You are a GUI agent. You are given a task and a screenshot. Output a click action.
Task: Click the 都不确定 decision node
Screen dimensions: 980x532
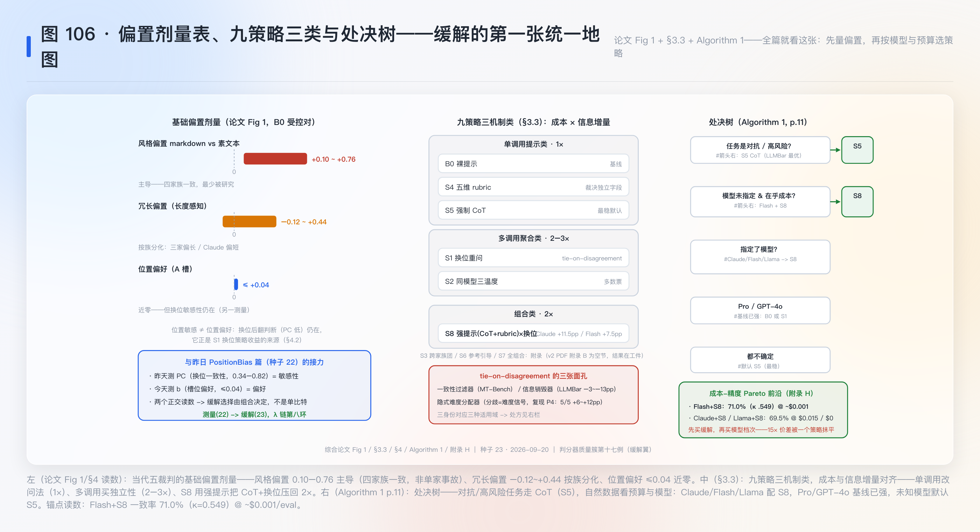[x=760, y=360]
